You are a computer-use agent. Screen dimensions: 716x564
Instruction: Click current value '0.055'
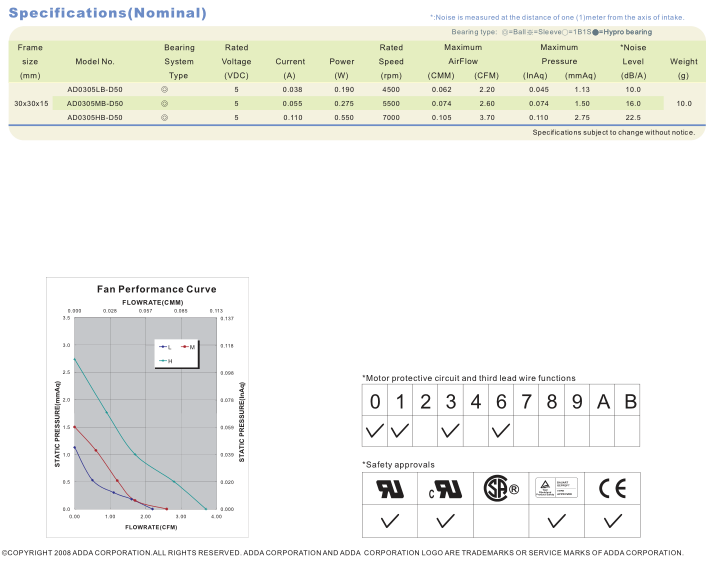click(292, 104)
